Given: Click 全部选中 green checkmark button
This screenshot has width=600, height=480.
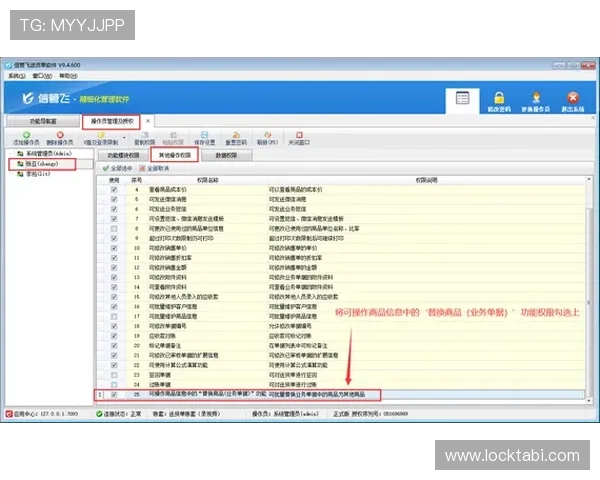Looking at the screenshot, I should coord(117,168).
